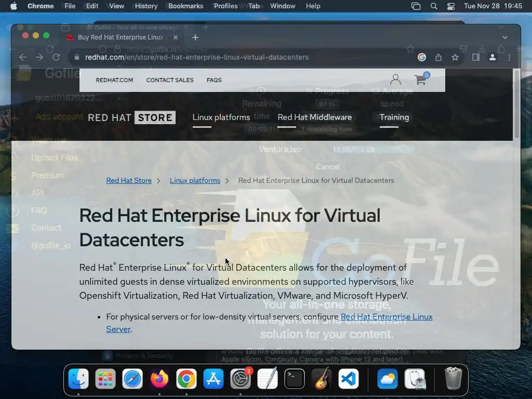
Task: Click the Google icon in address bar
Action: [x=422, y=57]
